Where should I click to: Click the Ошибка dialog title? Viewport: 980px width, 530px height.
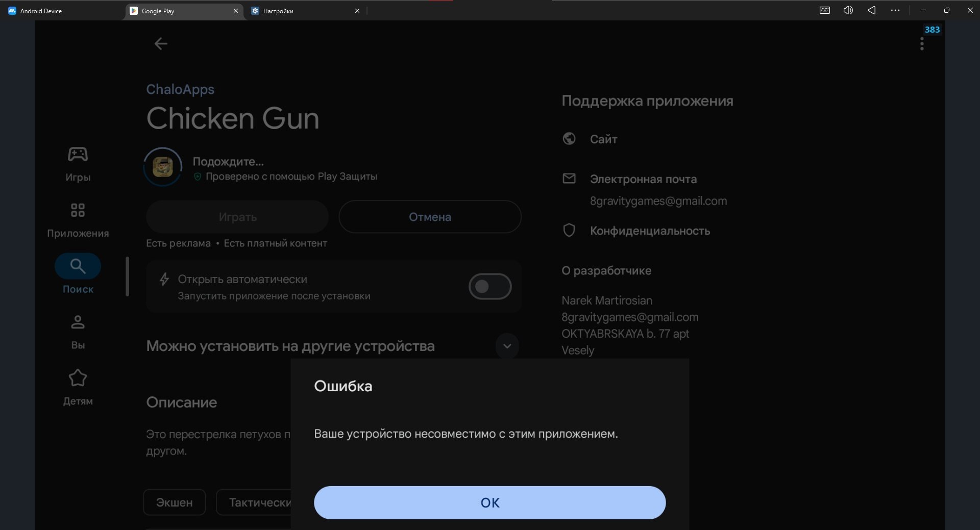[x=343, y=386]
